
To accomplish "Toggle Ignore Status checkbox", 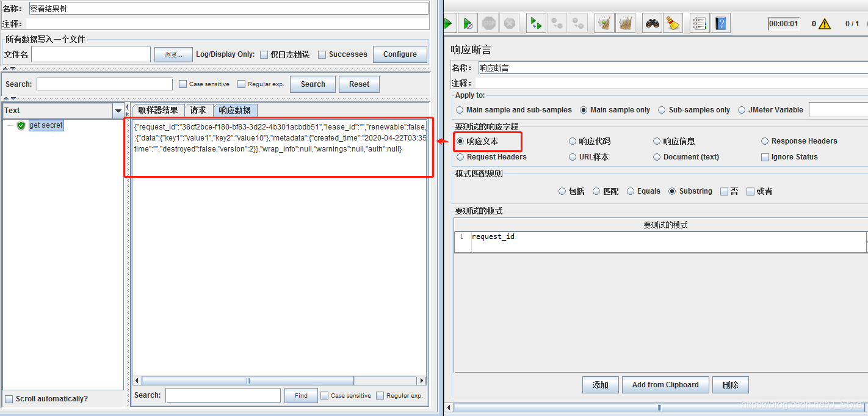I will tap(765, 157).
